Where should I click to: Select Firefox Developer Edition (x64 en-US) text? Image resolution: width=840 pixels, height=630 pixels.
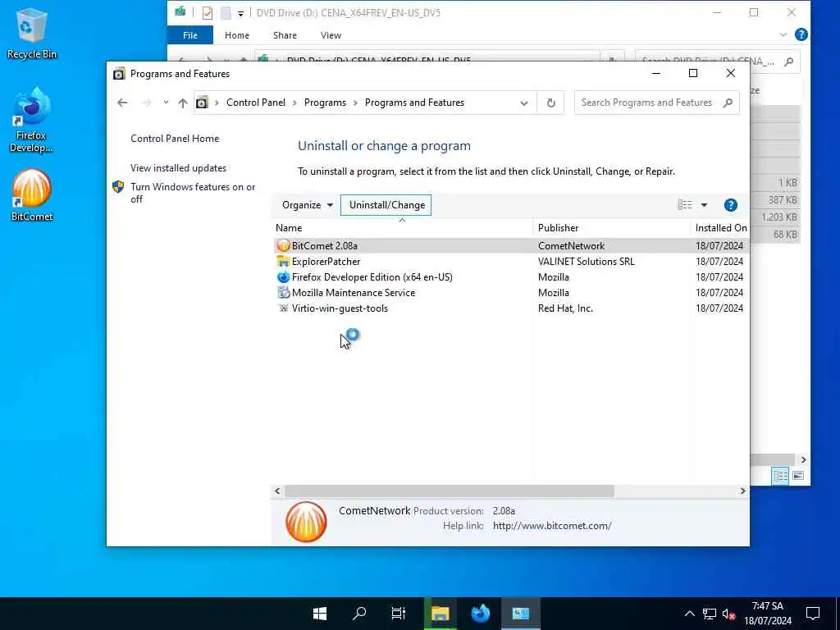[372, 277]
